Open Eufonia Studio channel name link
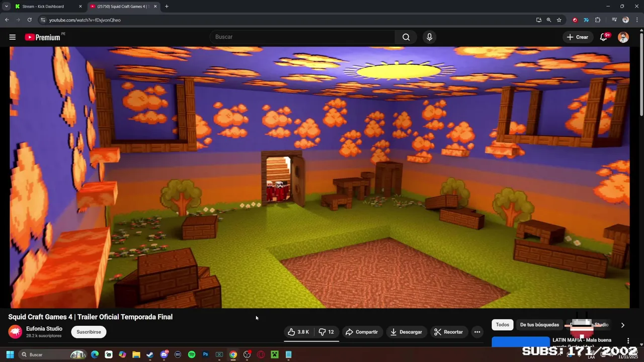The height and width of the screenshot is (362, 644). pos(44,329)
